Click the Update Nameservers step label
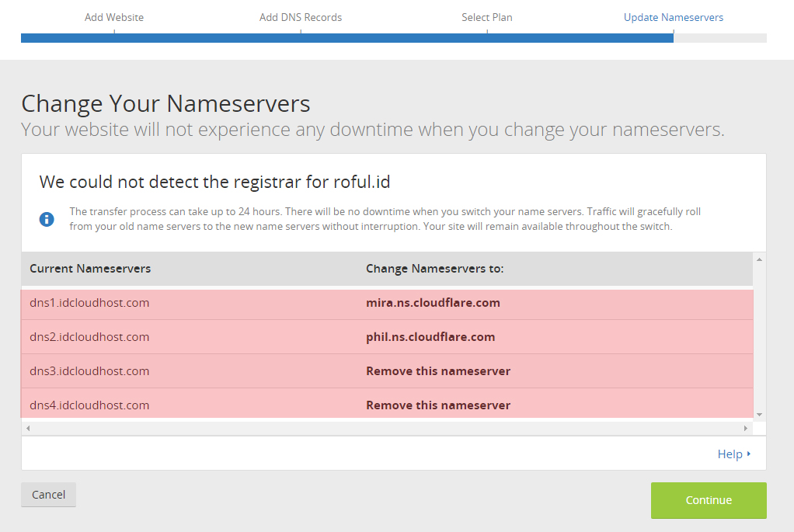Screen dimensions: 794x532 673,16
